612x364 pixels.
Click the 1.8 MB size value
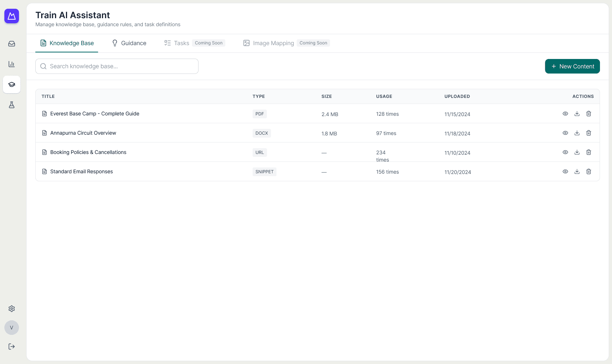(x=329, y=134)
